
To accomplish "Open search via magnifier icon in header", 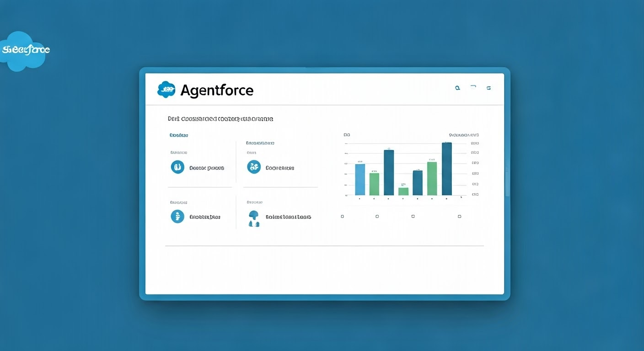I will [457, 87].
